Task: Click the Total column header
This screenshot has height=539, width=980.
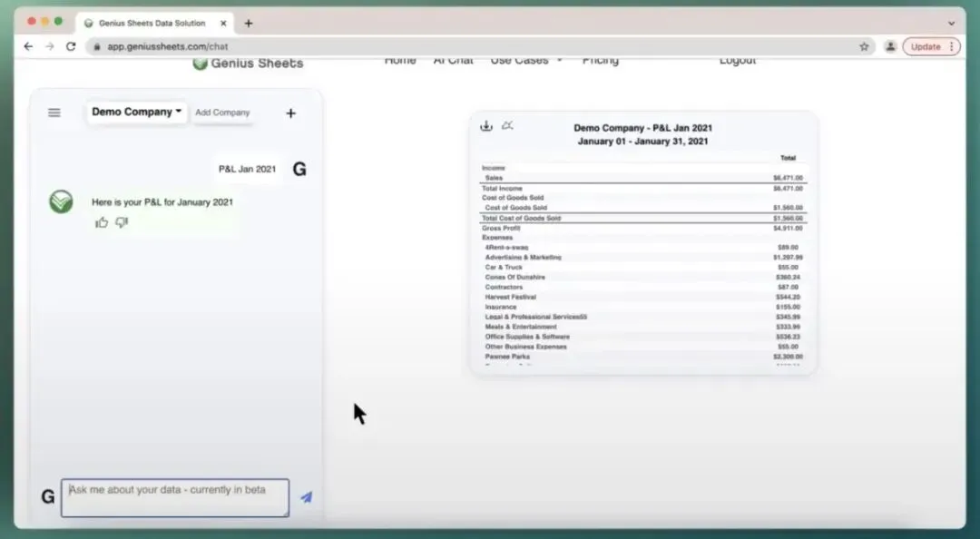Action: click(788, 158)
